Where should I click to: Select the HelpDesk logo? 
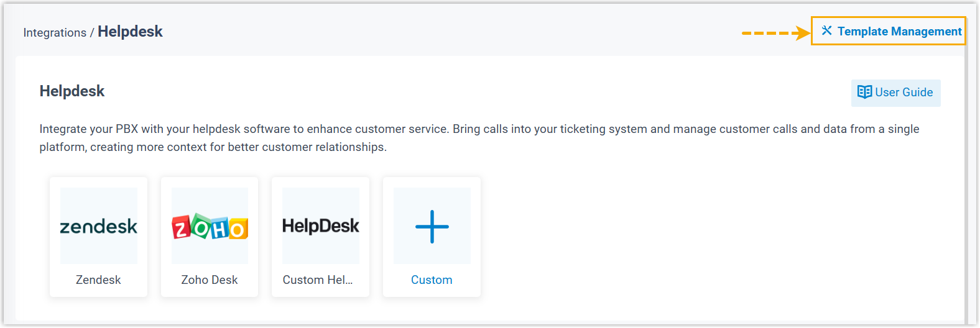320,226
